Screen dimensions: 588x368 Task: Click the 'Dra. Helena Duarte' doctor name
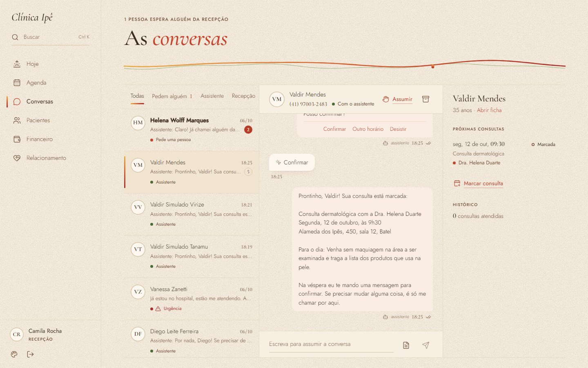(x=479, y=163)
